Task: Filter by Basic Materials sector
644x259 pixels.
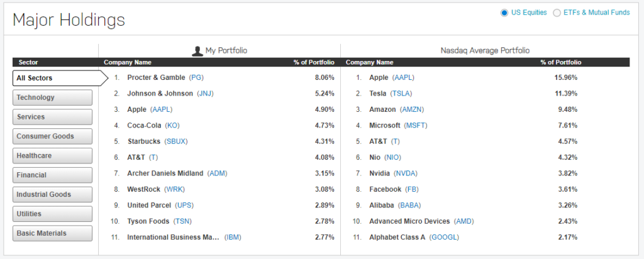Action: tap(53, 233)
